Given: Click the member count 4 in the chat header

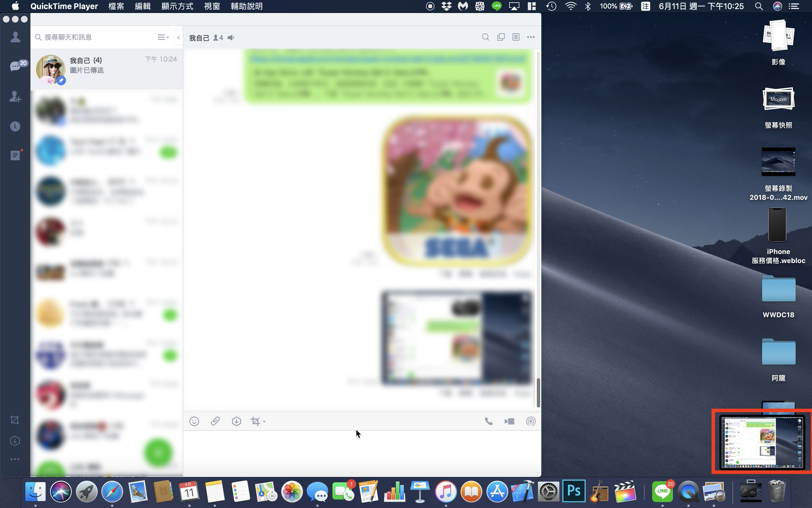Looking at the screenshot, I should 218,38.
